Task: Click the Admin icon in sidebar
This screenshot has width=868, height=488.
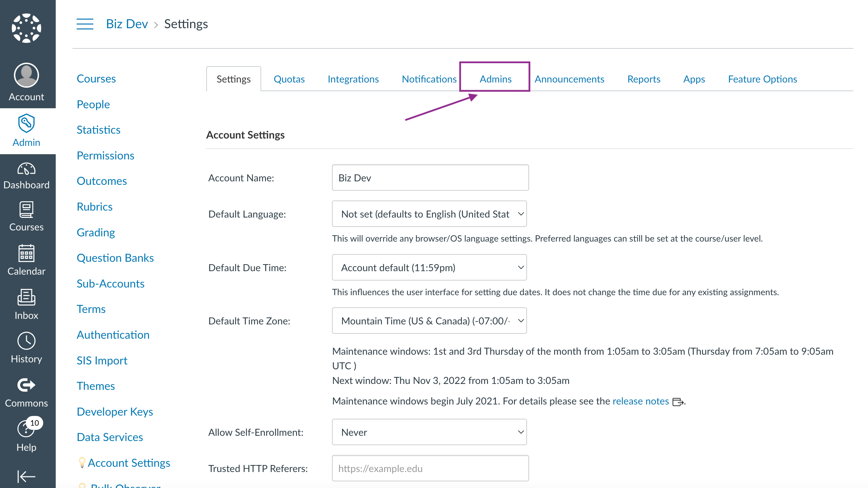Action: (x=26, y=130)
